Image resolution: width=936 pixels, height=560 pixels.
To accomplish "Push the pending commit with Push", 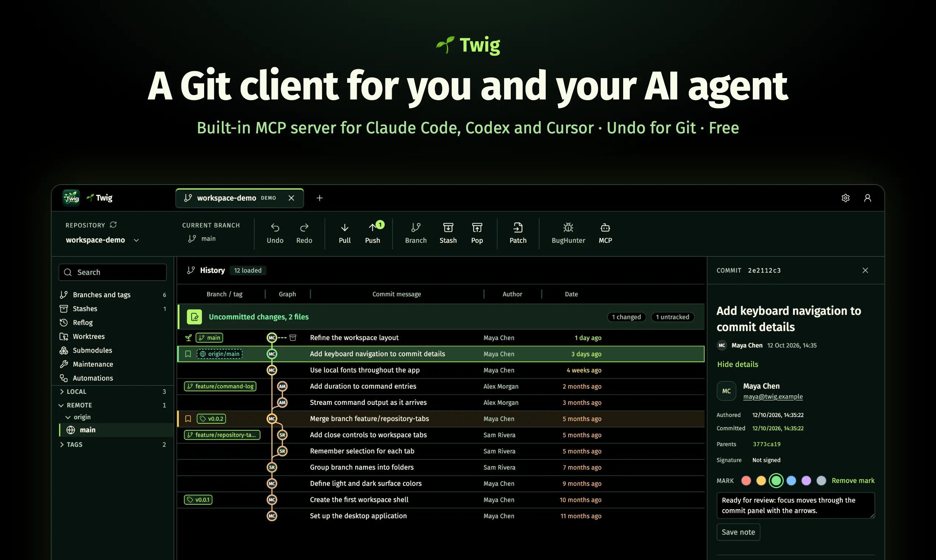I will click(x=373, y=233).
